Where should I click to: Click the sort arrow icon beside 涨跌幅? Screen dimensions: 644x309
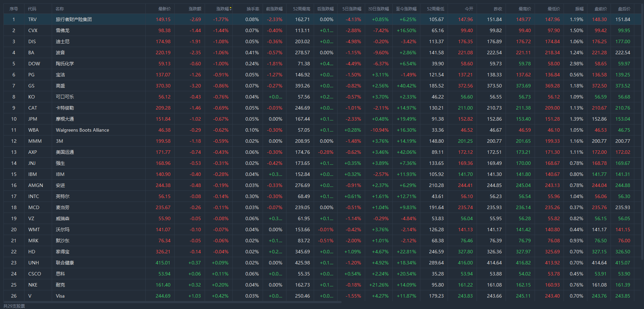(231, 9)
